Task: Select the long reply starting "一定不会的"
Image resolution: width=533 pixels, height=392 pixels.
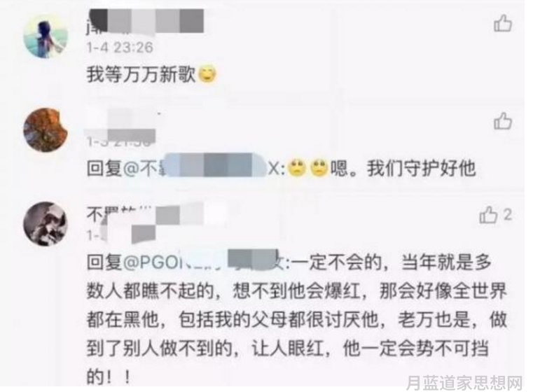Action: tap(297, 320)
